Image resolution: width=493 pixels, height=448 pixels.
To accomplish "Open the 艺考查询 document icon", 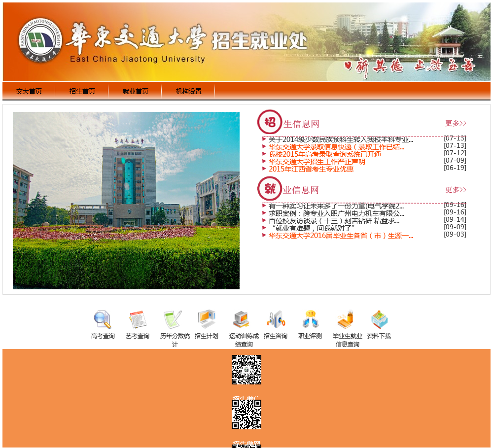I will tap(138, 319).
